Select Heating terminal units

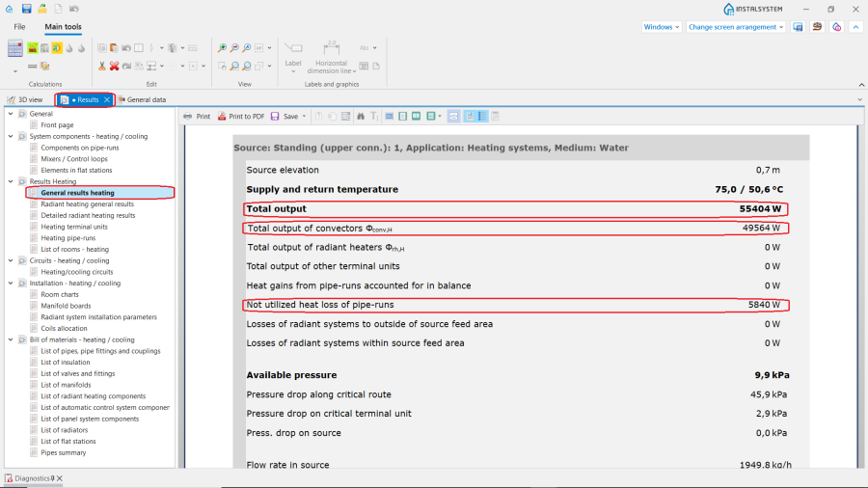pyautogui.click(x=74, y=227)
